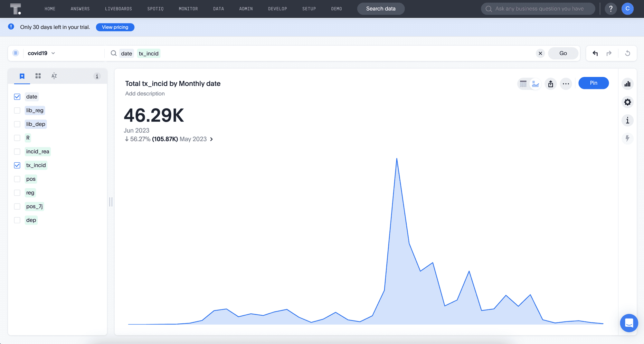
Task: Check the reg column checkbox
Action: 17,193
